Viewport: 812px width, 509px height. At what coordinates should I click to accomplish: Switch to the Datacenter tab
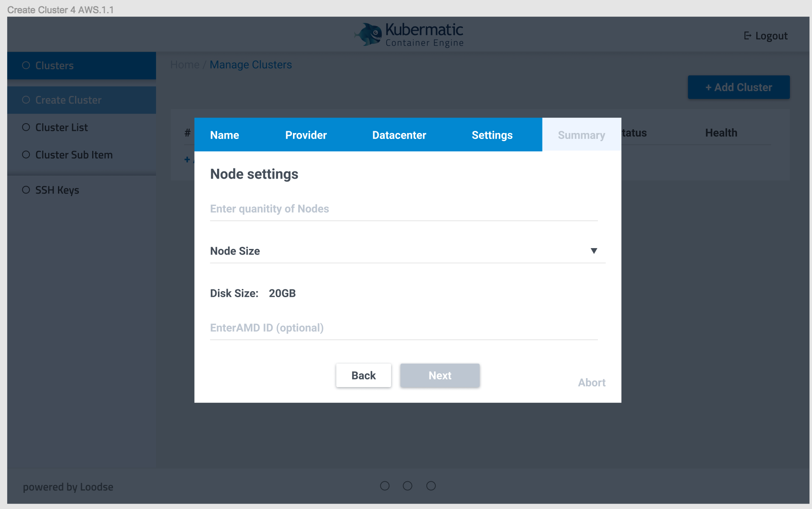pyautogui.click(x=399, y=135)
